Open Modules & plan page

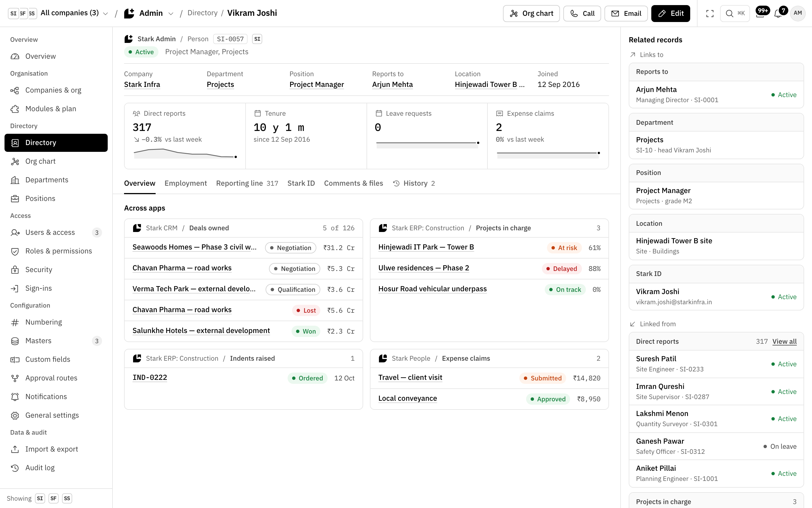click(56, 109)
